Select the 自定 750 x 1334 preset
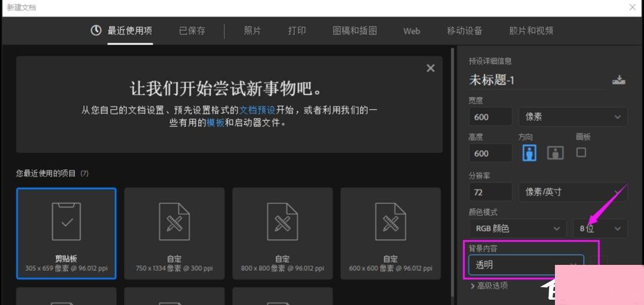The image size is (644, 305). click(174, 234)
